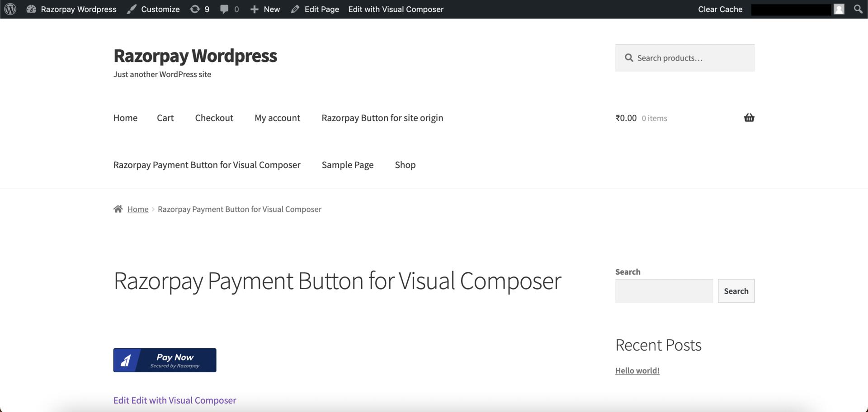This screenshot has height=412, width=868.
Task: Click the '0 items' cart count text
Action: tap(654, 118)
